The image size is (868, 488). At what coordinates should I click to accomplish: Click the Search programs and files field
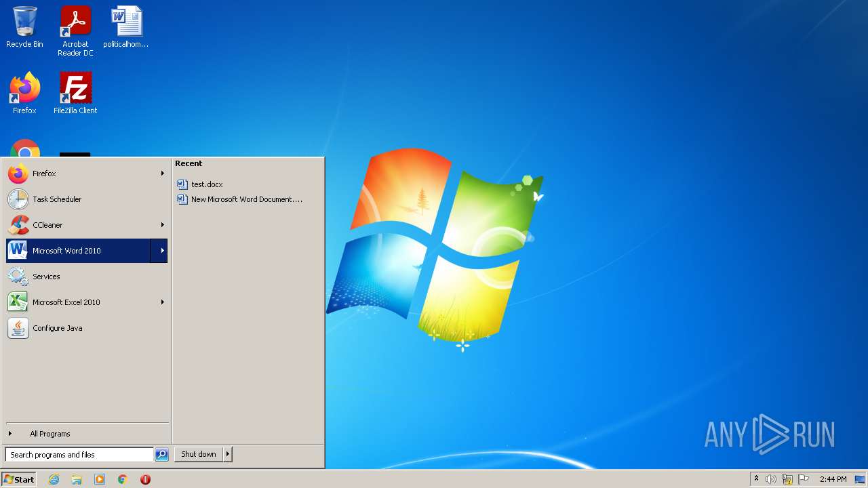coord(79,455)
